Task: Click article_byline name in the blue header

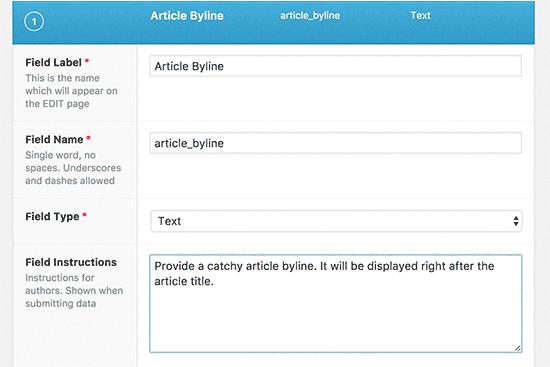Action: pos(310,15)
